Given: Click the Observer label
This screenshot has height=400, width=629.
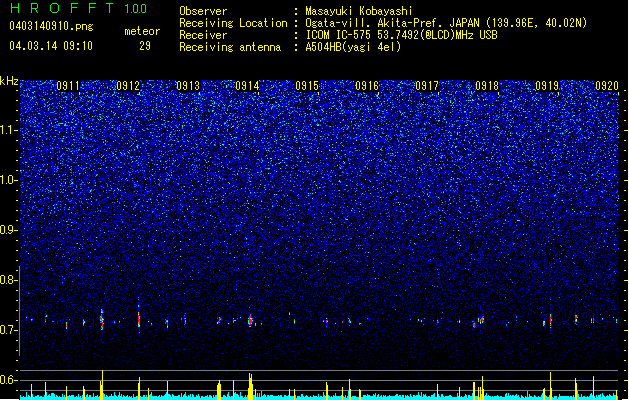Looking at the screenshot, I should coord(203,11).
